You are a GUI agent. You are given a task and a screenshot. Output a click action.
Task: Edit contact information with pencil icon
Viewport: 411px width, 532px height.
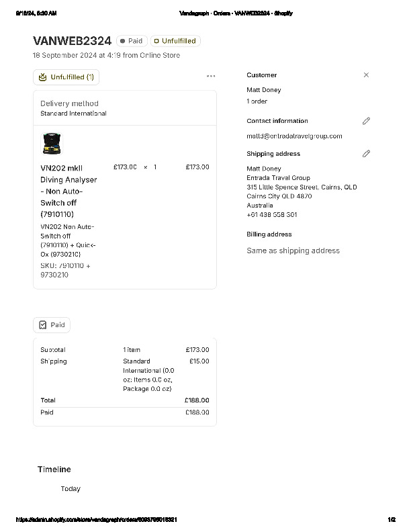coord(366,121)
